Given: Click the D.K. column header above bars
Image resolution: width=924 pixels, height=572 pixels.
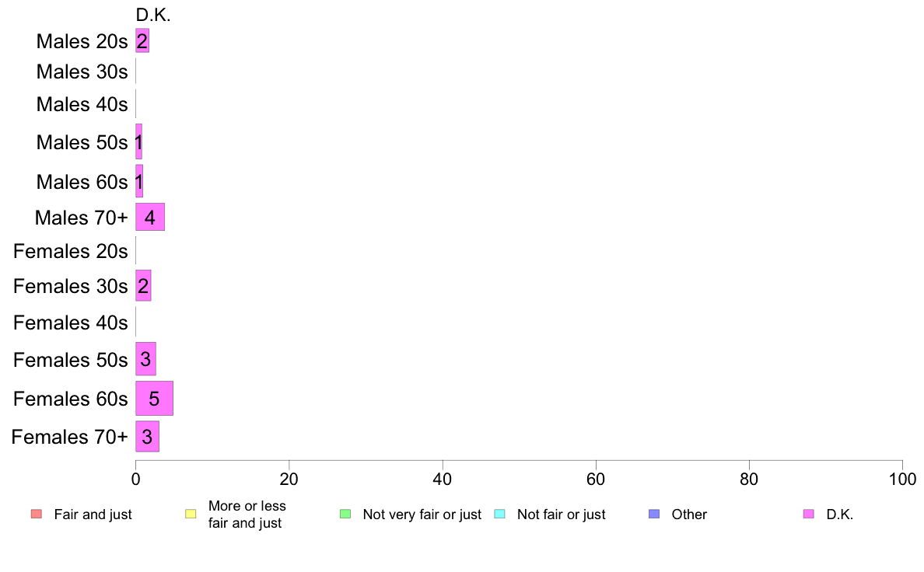Looking at the screenshot, I should 152,16.
